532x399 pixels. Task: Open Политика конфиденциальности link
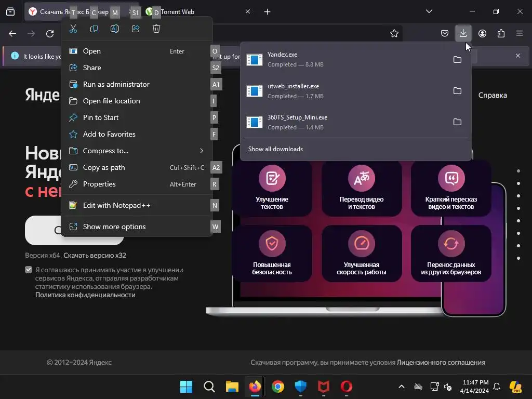coord(85,295)
